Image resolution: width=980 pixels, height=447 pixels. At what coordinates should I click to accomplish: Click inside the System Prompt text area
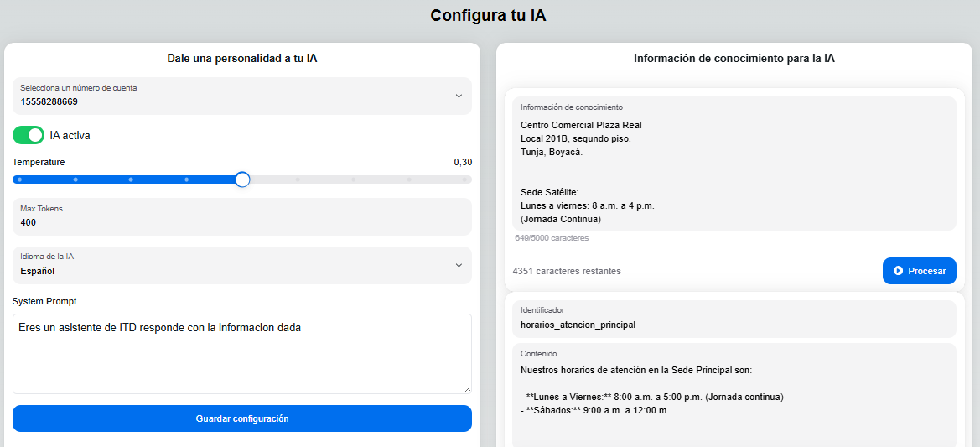pos(241,352)
